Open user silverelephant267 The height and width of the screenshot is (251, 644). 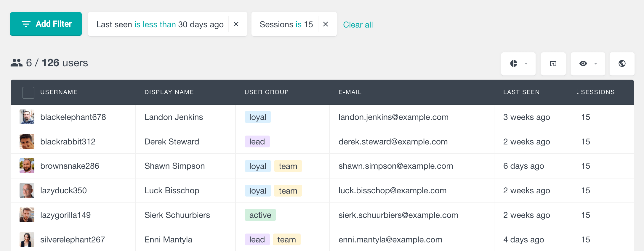point(73,239)
